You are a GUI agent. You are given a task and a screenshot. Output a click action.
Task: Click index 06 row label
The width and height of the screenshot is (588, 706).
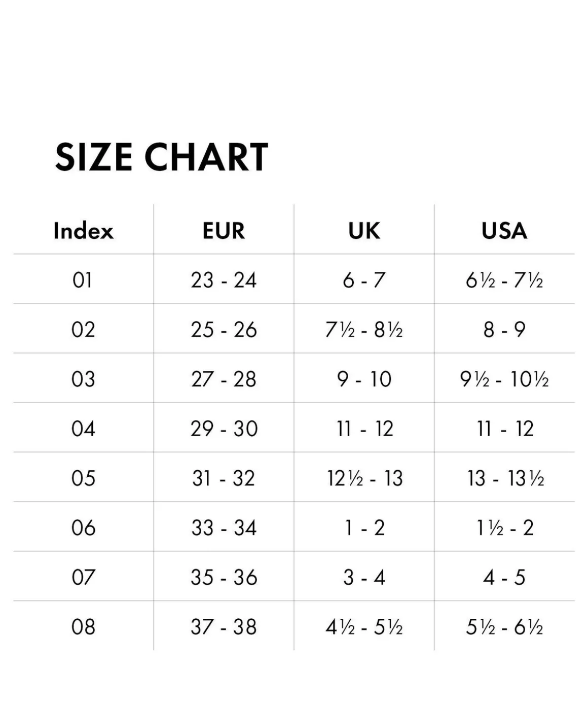coord(83,528)
